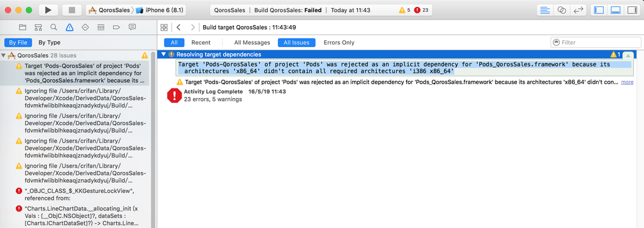The image size is (644, 228).
Task: Toggle the Debug area visibility
Action: click(x=615, y=10)
